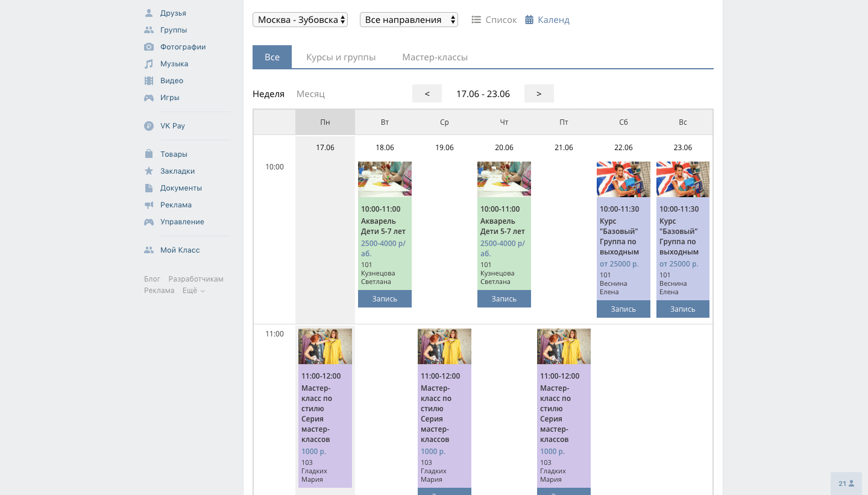Open the Москва - Зубовска location dropdown

(x=300, y=20)
